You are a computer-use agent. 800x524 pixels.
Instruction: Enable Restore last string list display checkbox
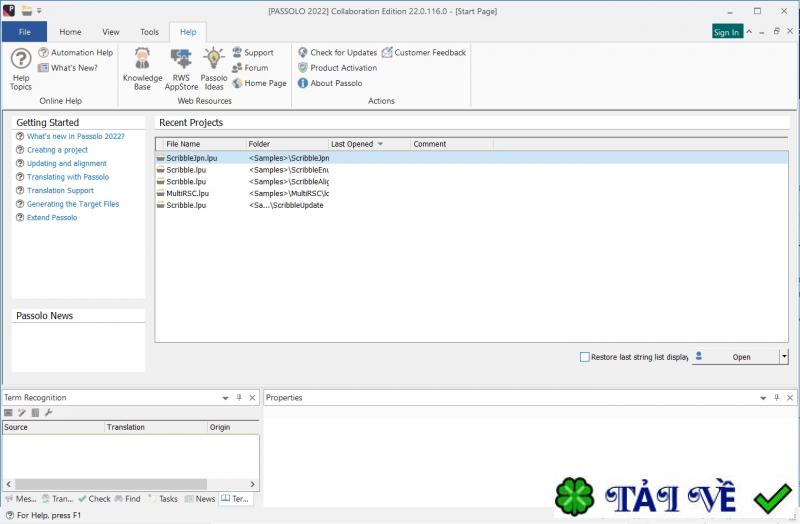tap(585, 357)
